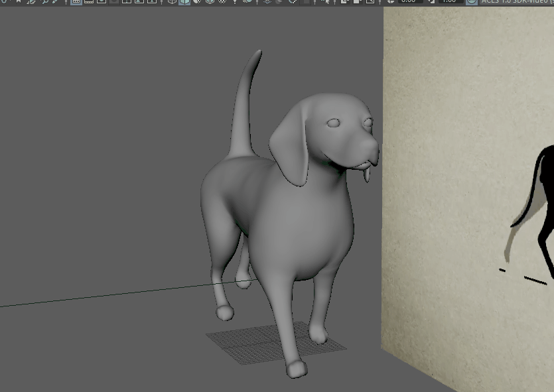Select the textured shading cube icon

point(210,3)
